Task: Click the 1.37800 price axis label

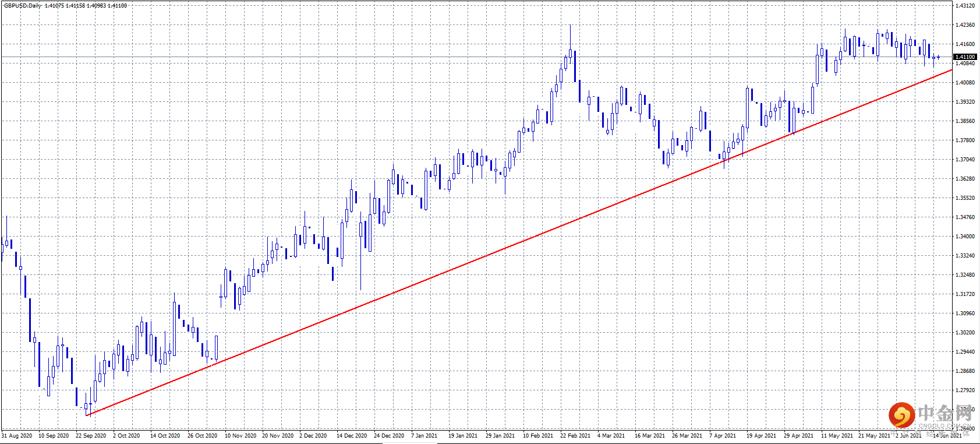Action: [965, 140]
